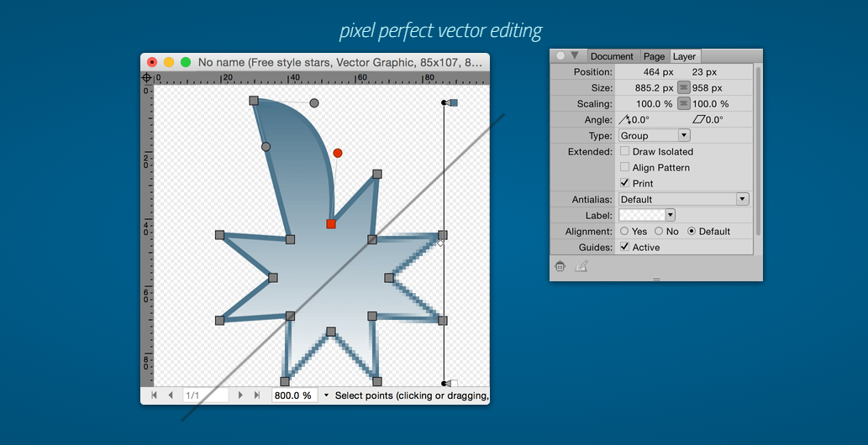Click the gray control handle at top of curve
The width and height of the screenshot is (868, 445).
tap(314, 103)
